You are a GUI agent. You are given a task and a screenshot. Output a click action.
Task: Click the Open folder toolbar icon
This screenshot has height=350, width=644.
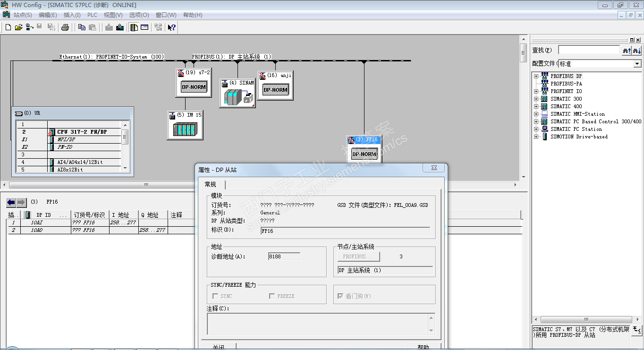click(x=19, y=27)
